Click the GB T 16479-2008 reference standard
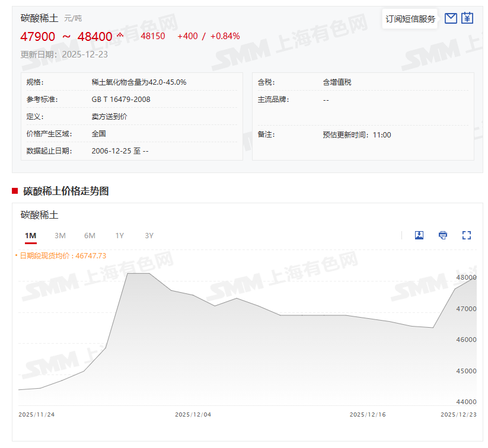Screen dimensions: 488x448 [x=121, y=99]
